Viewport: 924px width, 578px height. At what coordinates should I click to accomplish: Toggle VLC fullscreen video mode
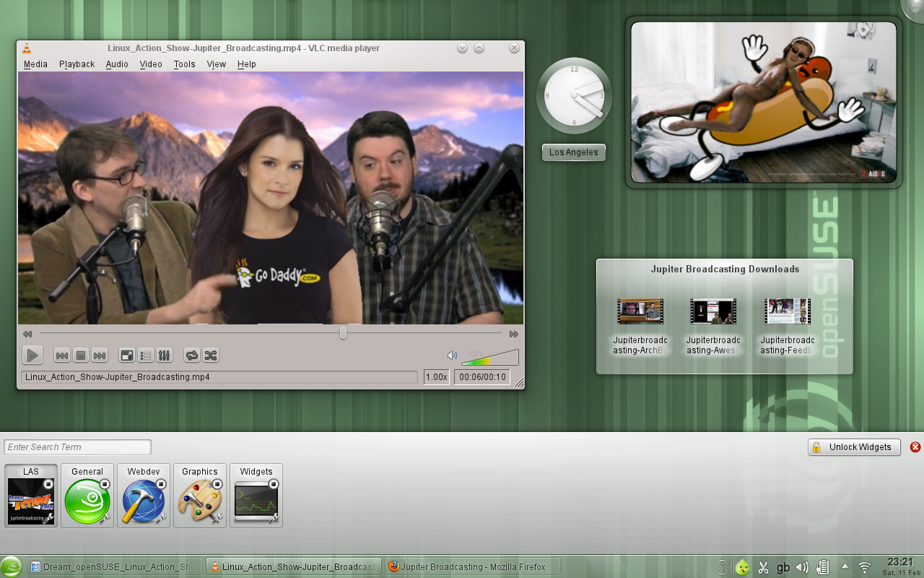(127, 355)
